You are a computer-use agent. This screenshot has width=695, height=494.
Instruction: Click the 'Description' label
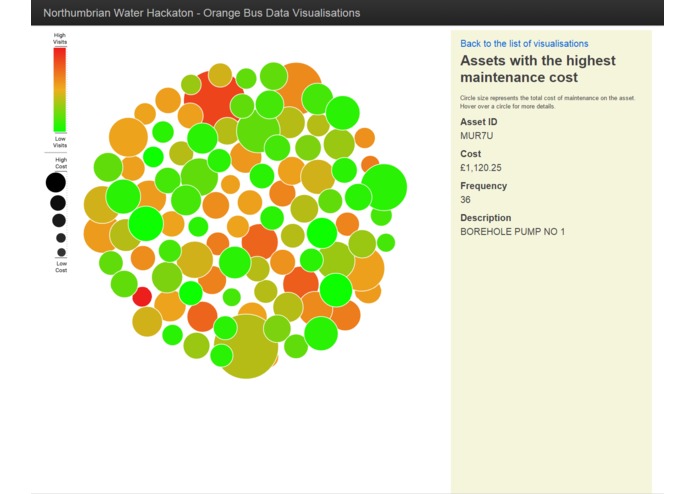tap(486, 218)
